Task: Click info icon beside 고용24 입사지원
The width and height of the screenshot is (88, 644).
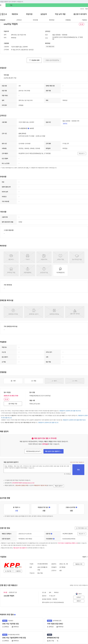Action: (76, 507)
